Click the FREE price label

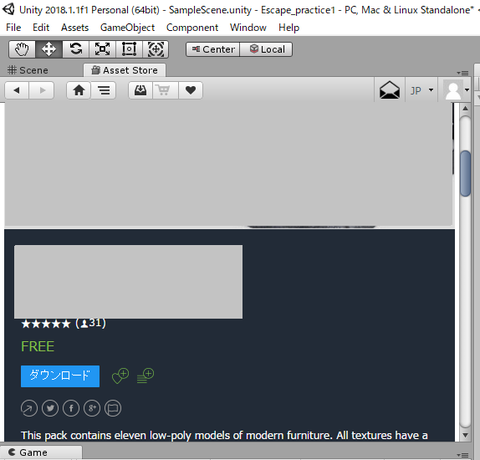click(38, 346)
